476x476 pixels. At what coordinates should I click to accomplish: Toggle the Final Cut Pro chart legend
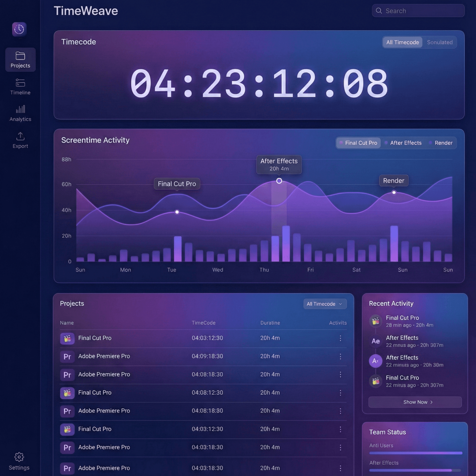[x=358, y=143]
